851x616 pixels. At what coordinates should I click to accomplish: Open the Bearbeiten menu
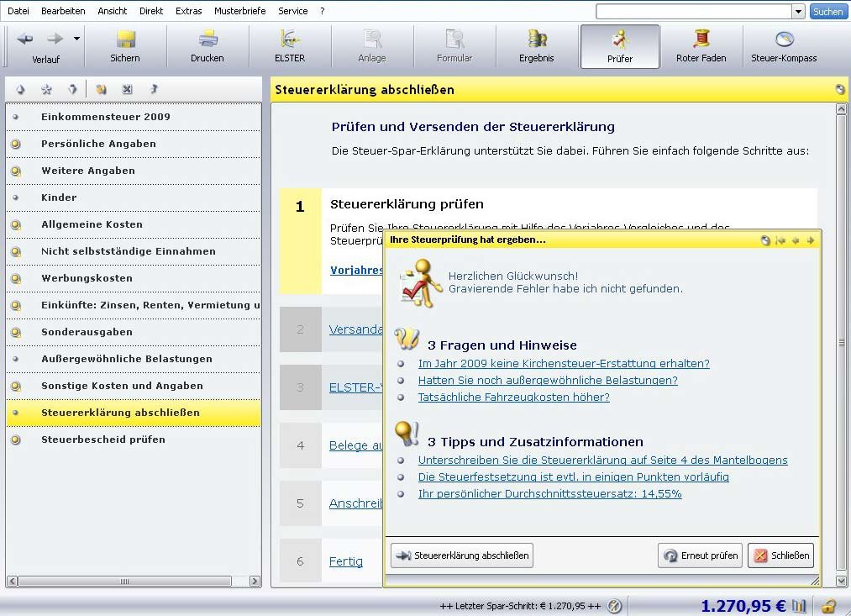[63, 11]
